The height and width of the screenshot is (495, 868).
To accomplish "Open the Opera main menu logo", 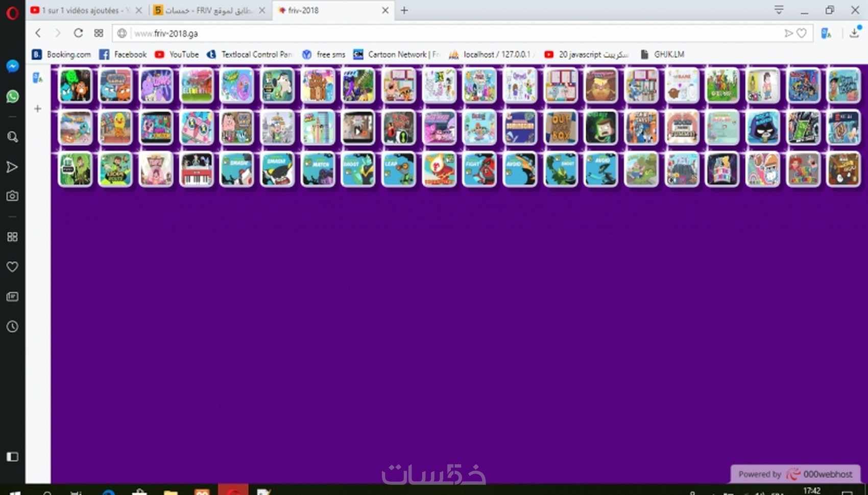I will pos(12,12).
